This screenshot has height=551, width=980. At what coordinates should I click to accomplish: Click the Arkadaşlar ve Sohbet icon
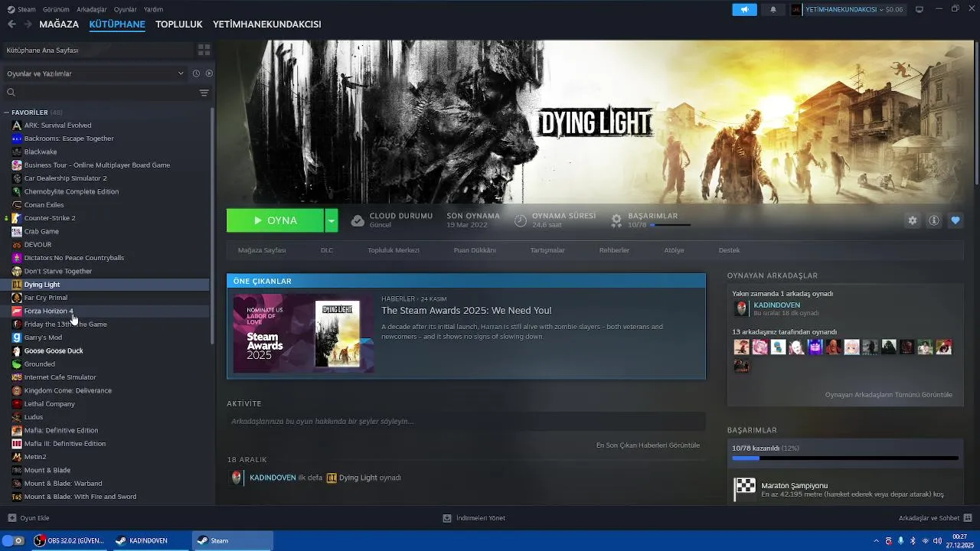tap(968, 518)
